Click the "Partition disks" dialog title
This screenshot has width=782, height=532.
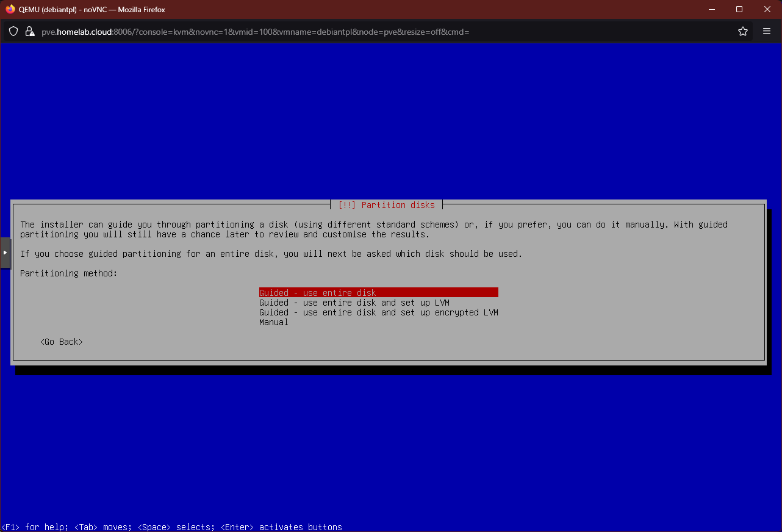(x=387, y=204)
